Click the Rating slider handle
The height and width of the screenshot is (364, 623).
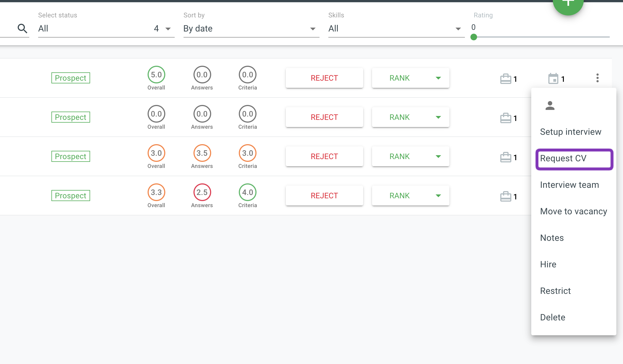click(473, 37)
